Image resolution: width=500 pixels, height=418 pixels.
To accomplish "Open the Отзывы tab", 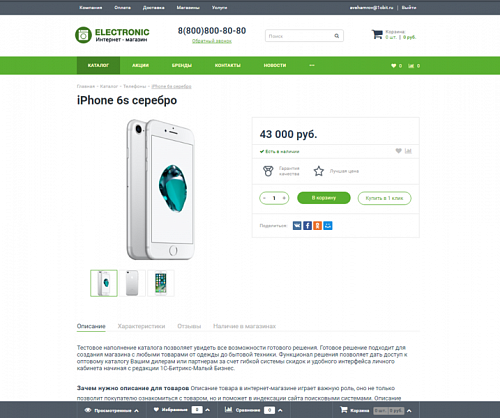I will [189, 326].
